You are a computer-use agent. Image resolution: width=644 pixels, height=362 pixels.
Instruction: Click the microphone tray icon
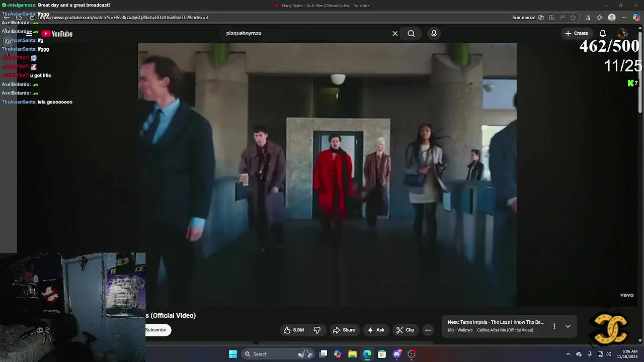pyautogui.click(x=590, y=354)
